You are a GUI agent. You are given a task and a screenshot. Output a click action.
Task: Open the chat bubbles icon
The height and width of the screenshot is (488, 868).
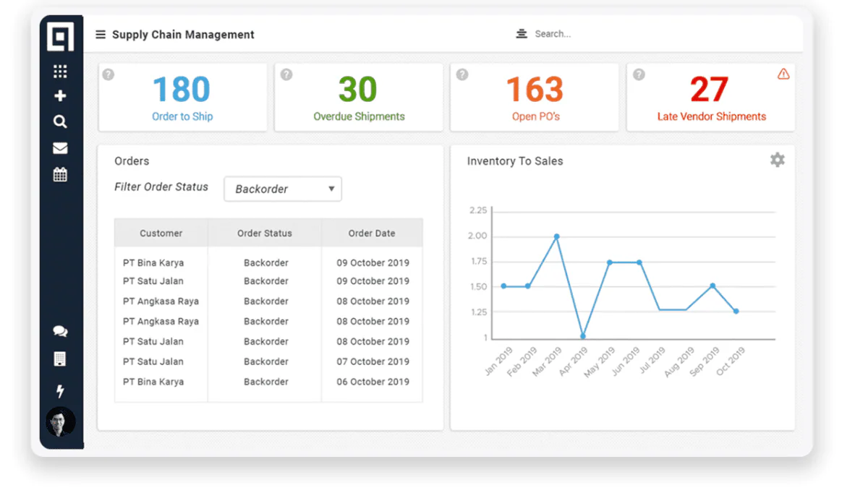(x=60, y=331)
